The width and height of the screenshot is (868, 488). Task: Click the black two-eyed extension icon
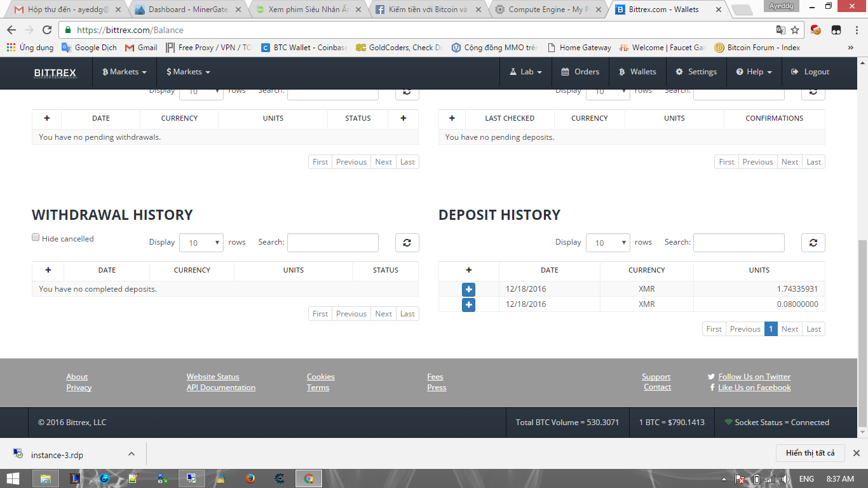click(836, 30)
